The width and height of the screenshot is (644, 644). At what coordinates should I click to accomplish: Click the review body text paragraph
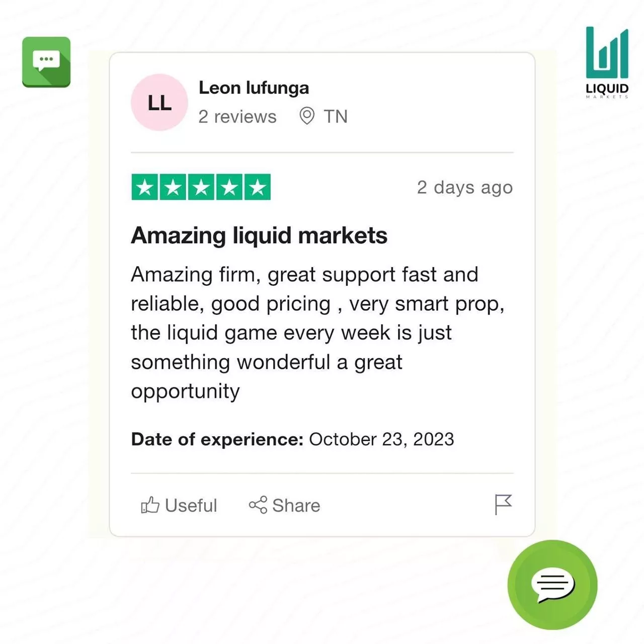tap(317, 333)
